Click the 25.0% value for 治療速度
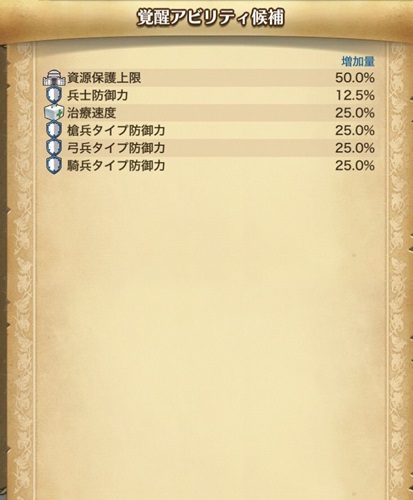413x500 pixels. coord(355,113)
